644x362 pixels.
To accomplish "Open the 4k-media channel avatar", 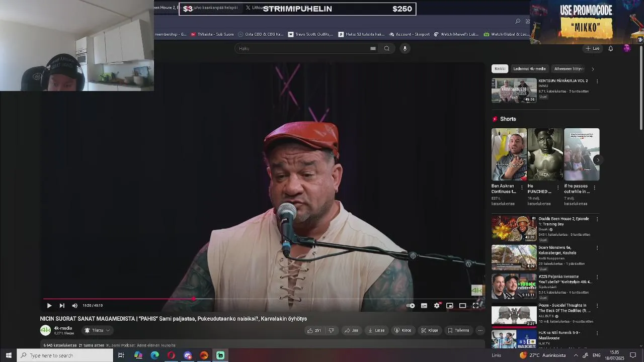I will [45, 330].
